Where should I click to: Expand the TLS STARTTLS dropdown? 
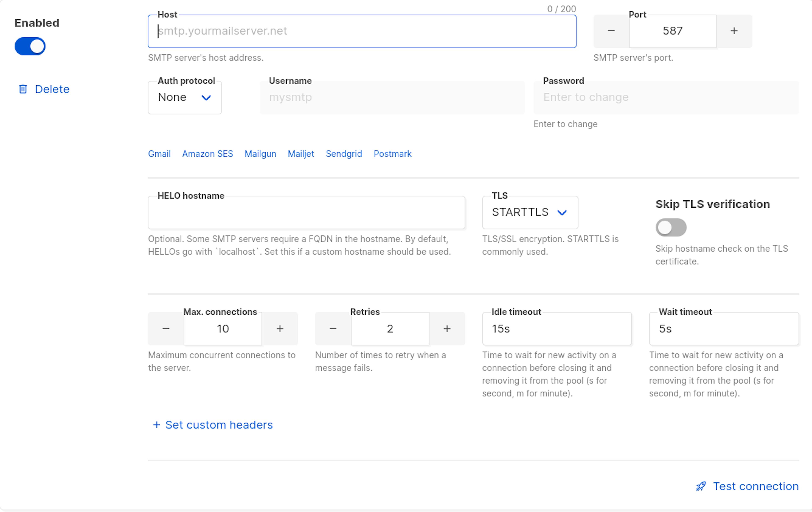530,212
